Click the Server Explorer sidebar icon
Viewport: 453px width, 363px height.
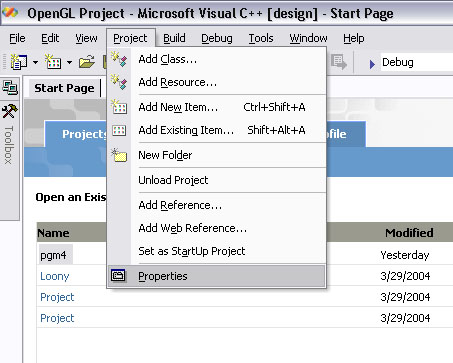[10, 88]
